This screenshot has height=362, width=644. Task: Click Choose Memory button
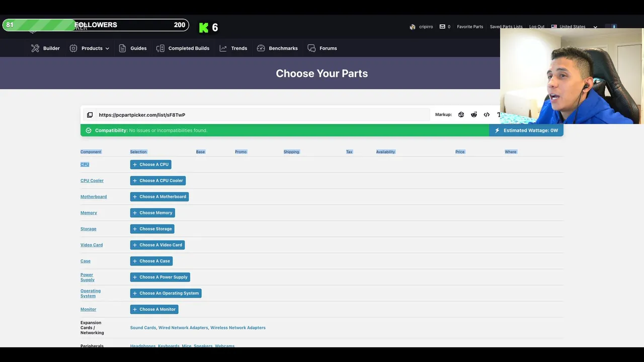pos(152,213)
